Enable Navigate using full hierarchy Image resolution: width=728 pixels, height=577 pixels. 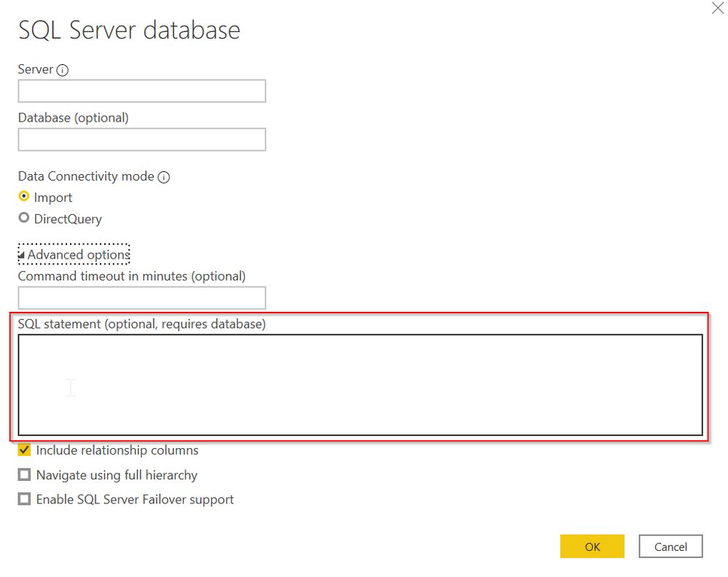(x=24, y=474)
